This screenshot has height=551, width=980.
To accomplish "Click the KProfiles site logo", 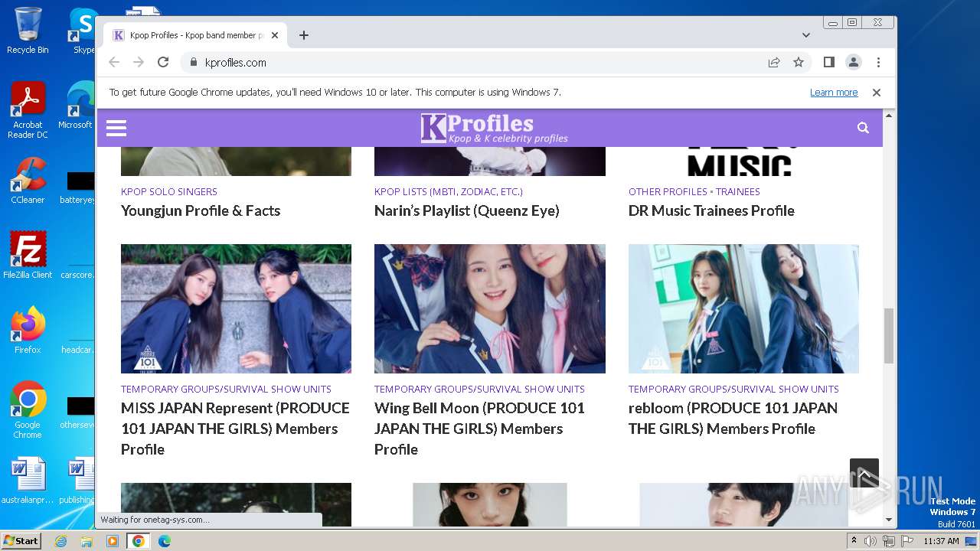I will [494, 128].
